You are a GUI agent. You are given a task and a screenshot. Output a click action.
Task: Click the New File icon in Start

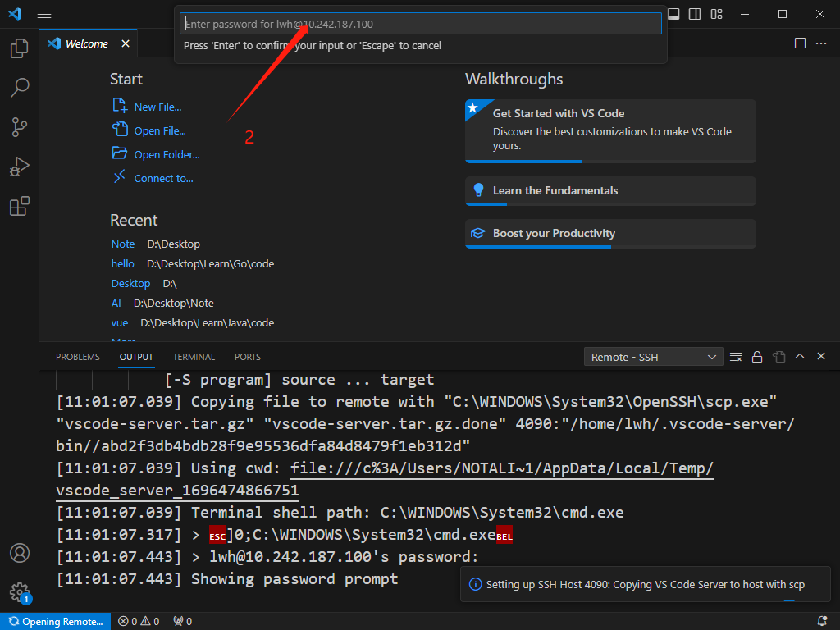click(120, 105)
